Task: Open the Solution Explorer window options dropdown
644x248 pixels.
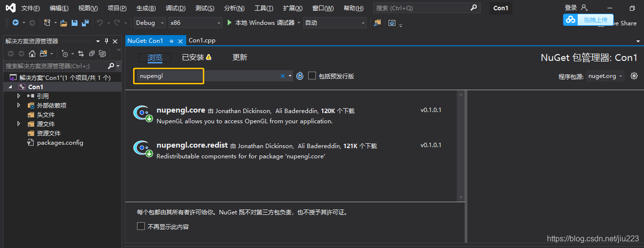Action: 98,41
